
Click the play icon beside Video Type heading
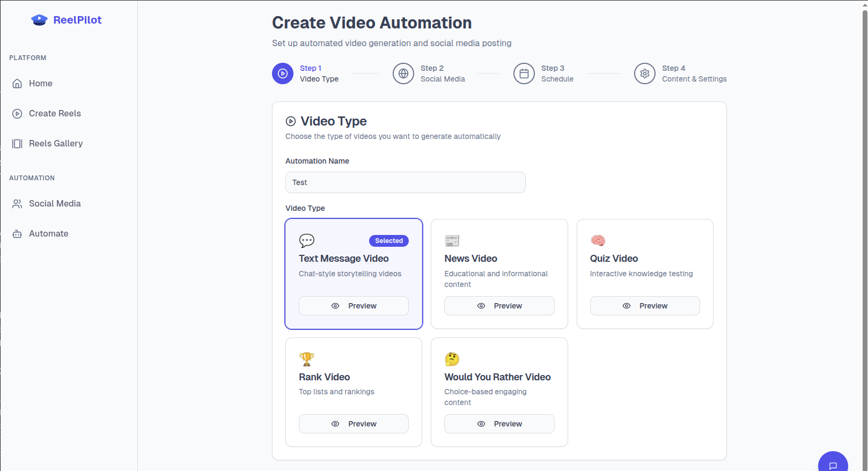coord(291,121)
